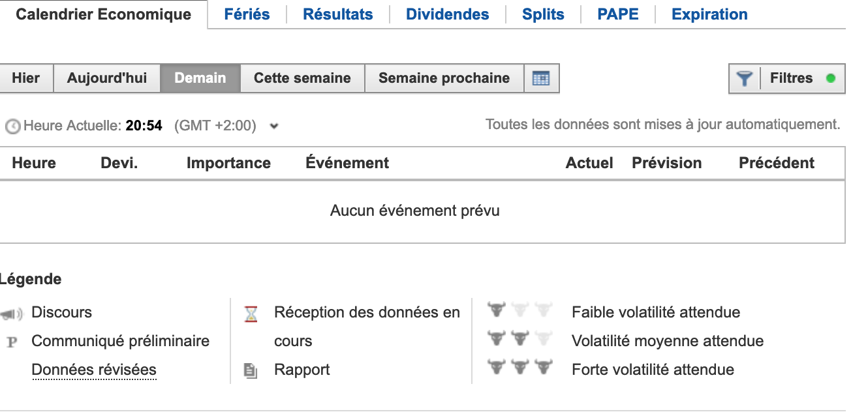Click the clock icon beside Heure Actuelle
868x412 pixels.
pyautogui.click(x=12, y=126)
